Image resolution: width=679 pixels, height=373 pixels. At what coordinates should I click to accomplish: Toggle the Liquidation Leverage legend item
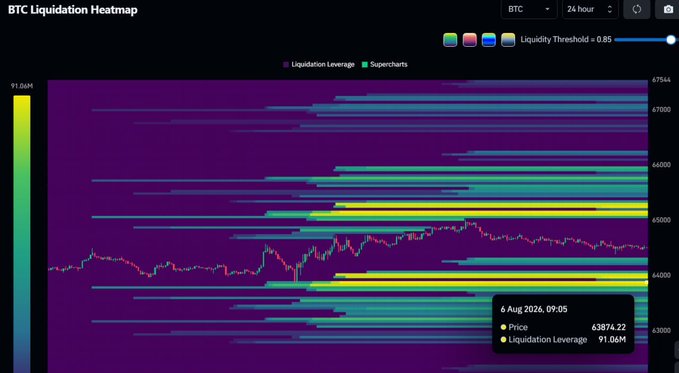pos(319,65)
